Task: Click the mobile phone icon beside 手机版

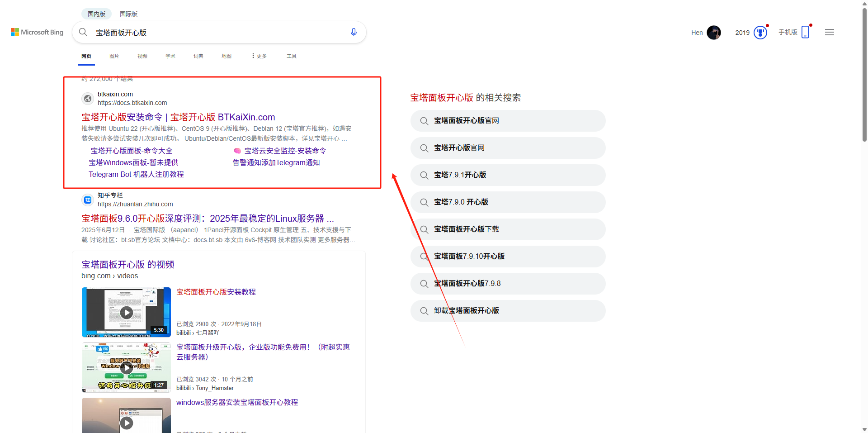Action: coord(805,32)
